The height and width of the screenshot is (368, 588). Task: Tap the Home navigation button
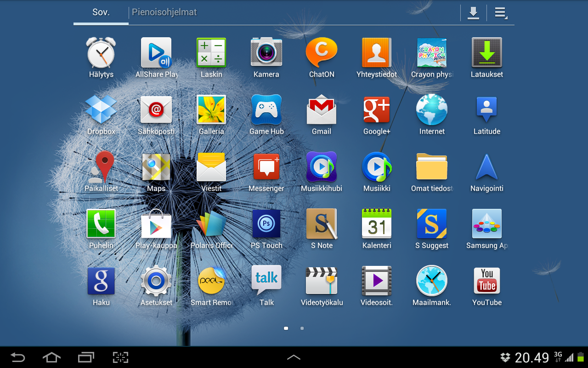51,357
